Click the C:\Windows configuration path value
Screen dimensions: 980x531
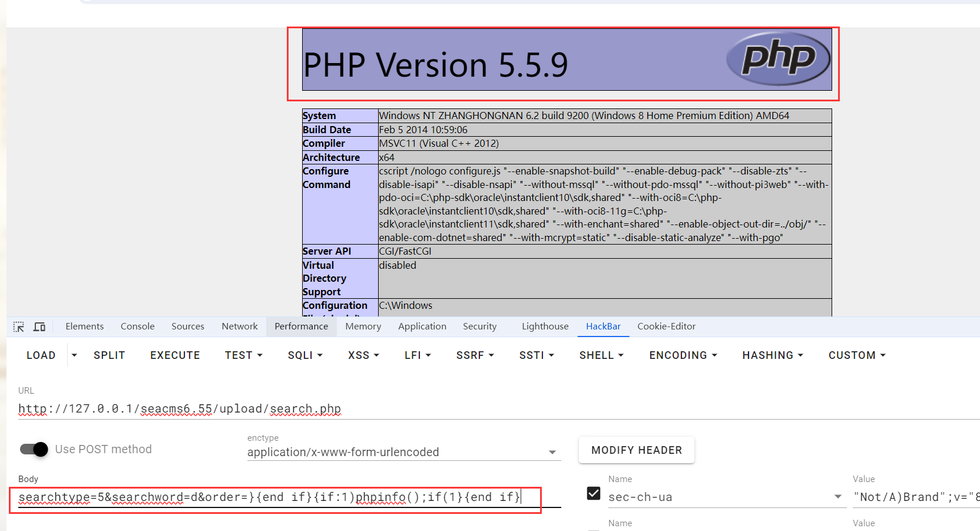pos(405,305)
